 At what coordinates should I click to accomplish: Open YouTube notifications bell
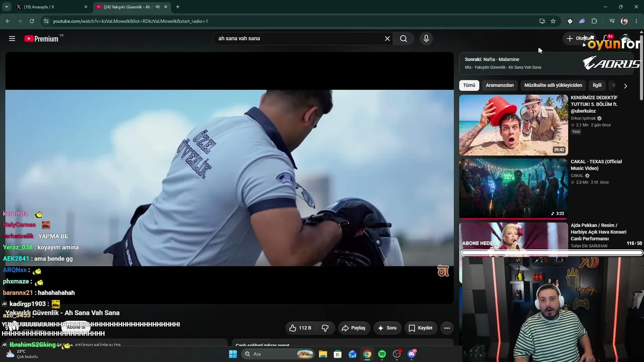tap(607, 39)
